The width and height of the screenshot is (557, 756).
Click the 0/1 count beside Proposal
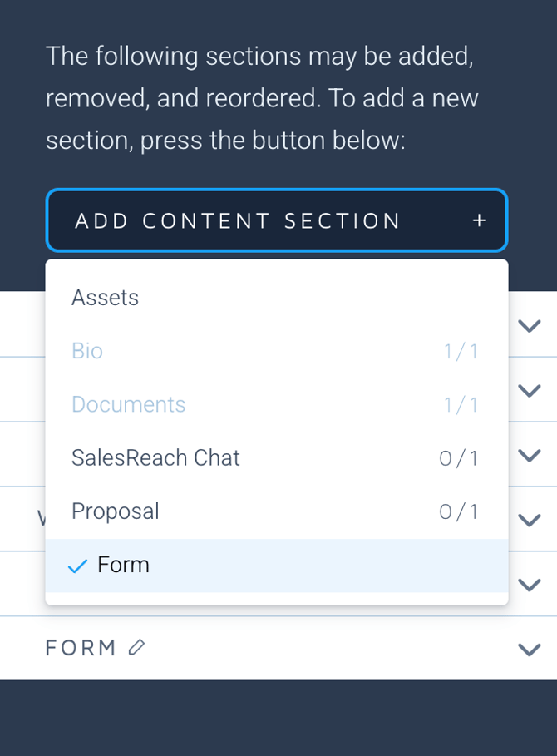click(459, 511)
